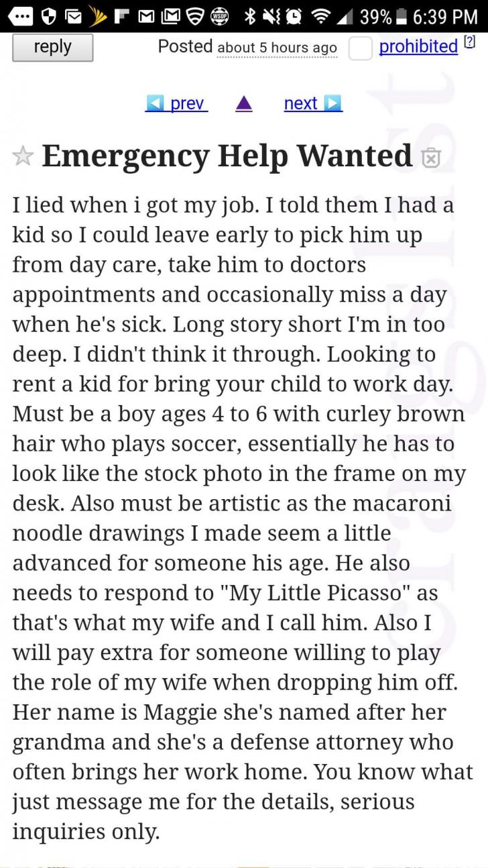Tap the Bluetooth status icon
The height and width of the screenshot is (868, 488).
point(251,16)
